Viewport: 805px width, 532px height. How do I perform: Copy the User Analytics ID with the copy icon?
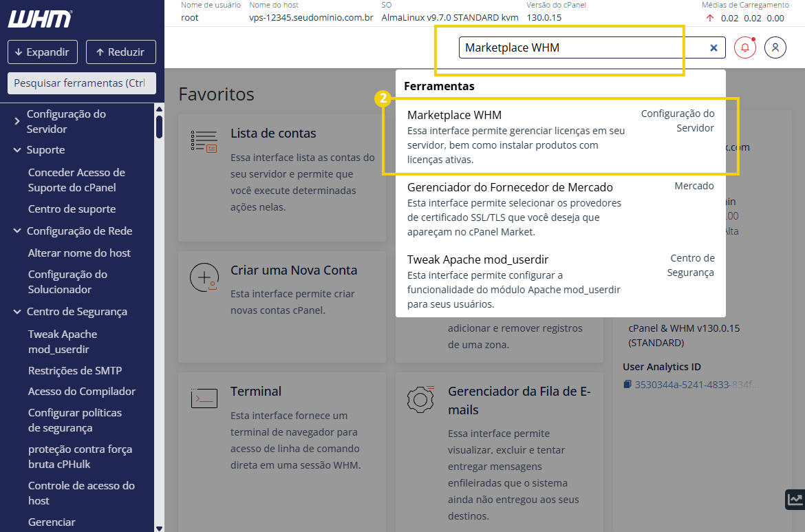(x=627, y=384)
